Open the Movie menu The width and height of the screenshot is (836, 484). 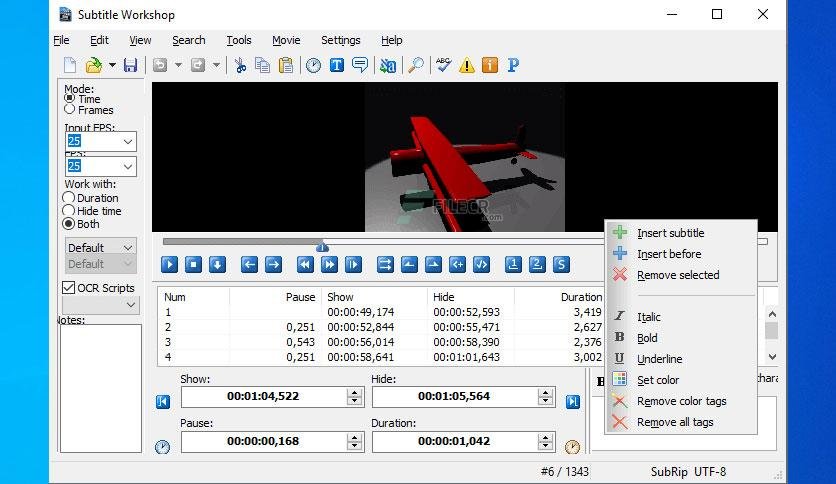click(286, 40)
